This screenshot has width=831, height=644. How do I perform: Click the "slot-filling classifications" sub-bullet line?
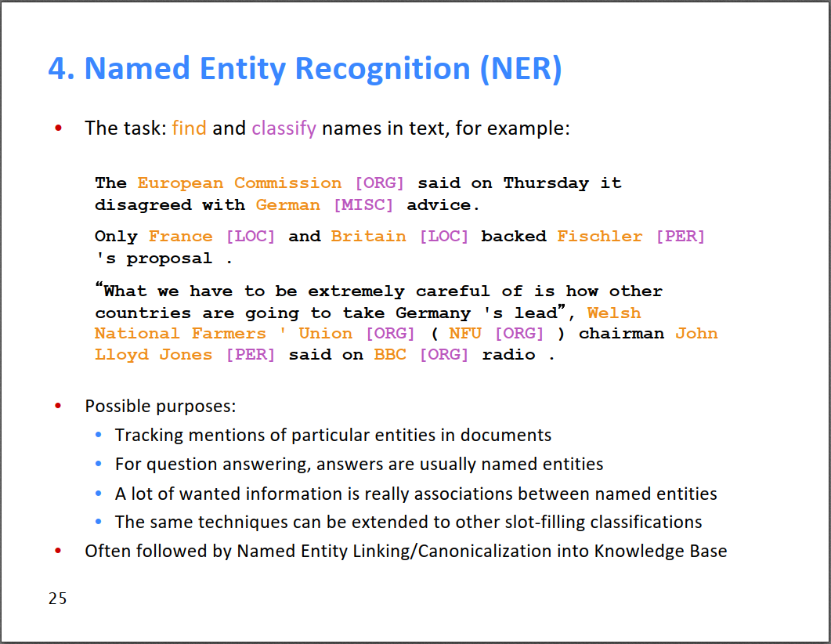point(408,523)
